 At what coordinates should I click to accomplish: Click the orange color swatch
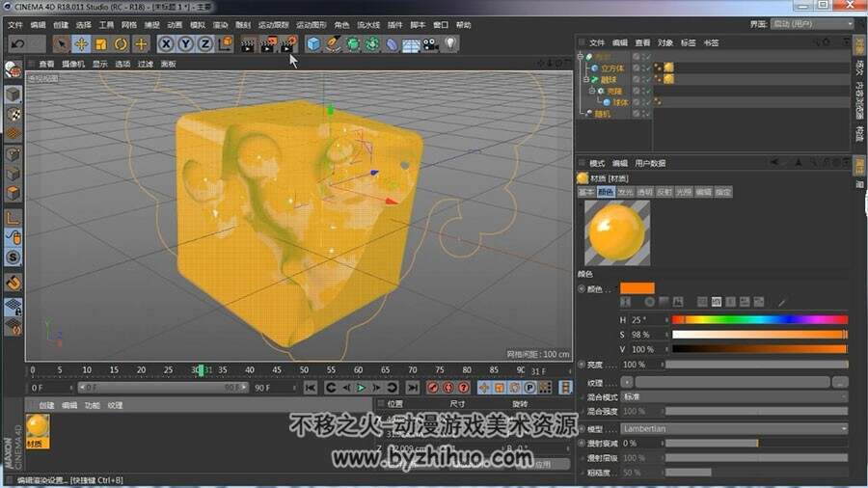(637, 288)
